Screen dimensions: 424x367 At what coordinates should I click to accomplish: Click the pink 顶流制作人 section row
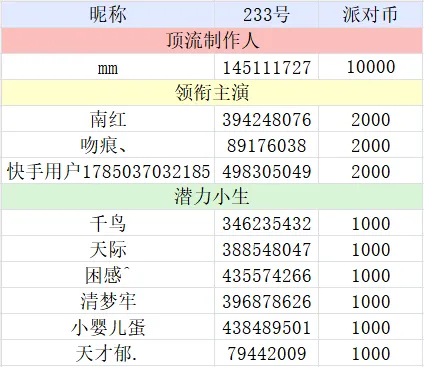[212, 41]
